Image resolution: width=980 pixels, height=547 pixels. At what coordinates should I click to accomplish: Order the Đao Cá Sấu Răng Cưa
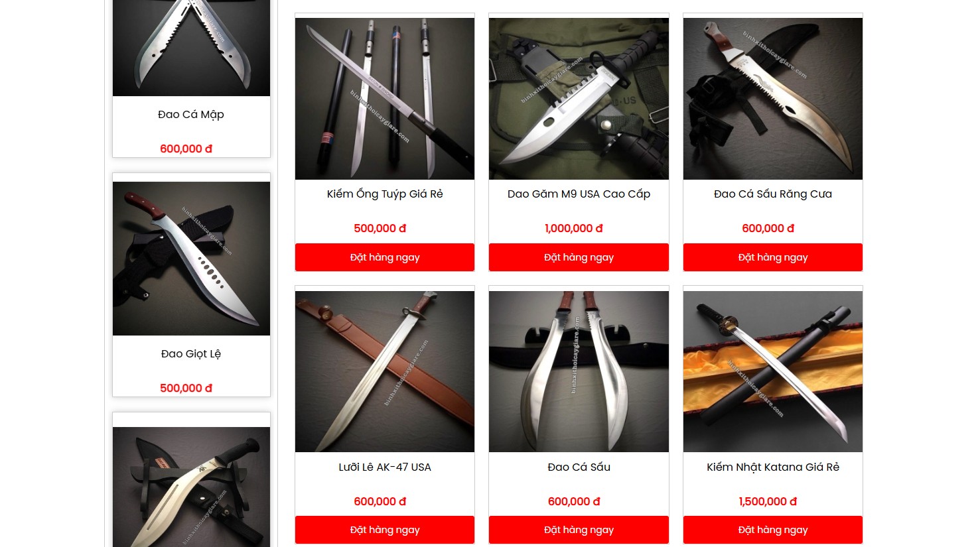click(773, 257)
